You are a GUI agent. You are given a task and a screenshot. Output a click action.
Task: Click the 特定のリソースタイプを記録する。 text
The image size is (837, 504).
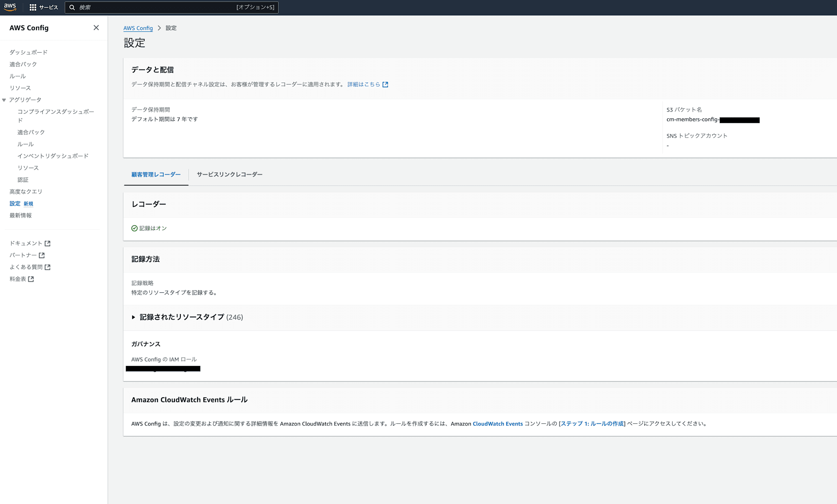(x=175, y=293)
